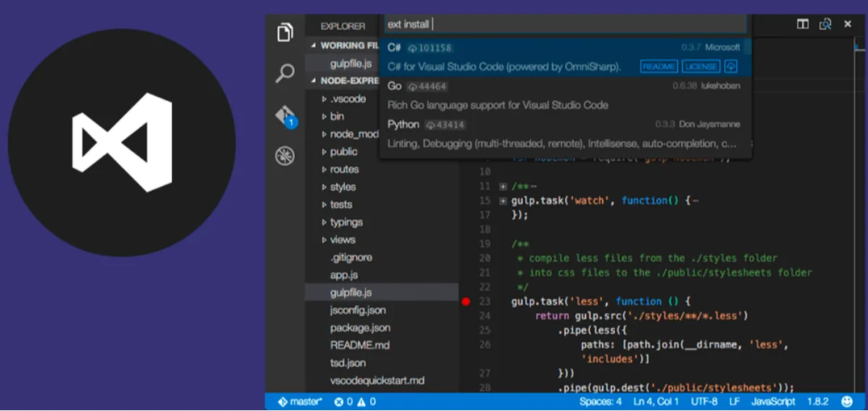Image resolution: width=868 pixels, height=411 pixels.
Task: Click into the 'ext install' command input
Action: coord(565,25)
